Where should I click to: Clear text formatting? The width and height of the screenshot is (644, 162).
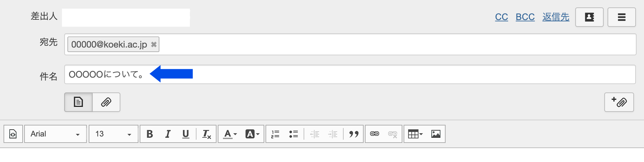click(x=206, y=134)
